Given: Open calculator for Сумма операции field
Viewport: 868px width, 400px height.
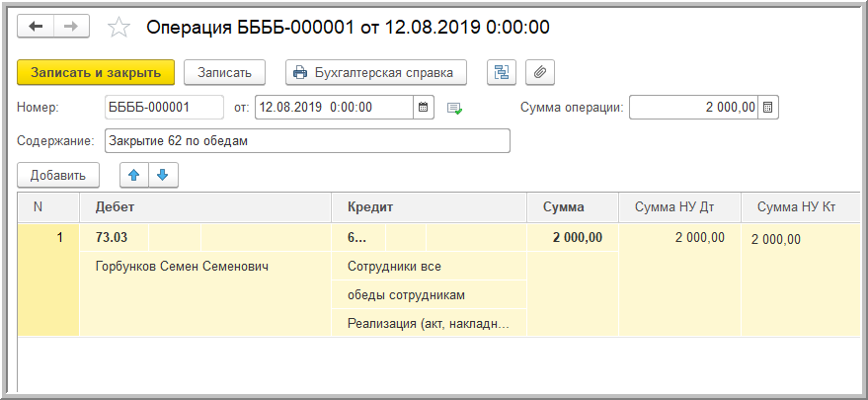Looking at the screenshot, I should [x=768, y=107].
